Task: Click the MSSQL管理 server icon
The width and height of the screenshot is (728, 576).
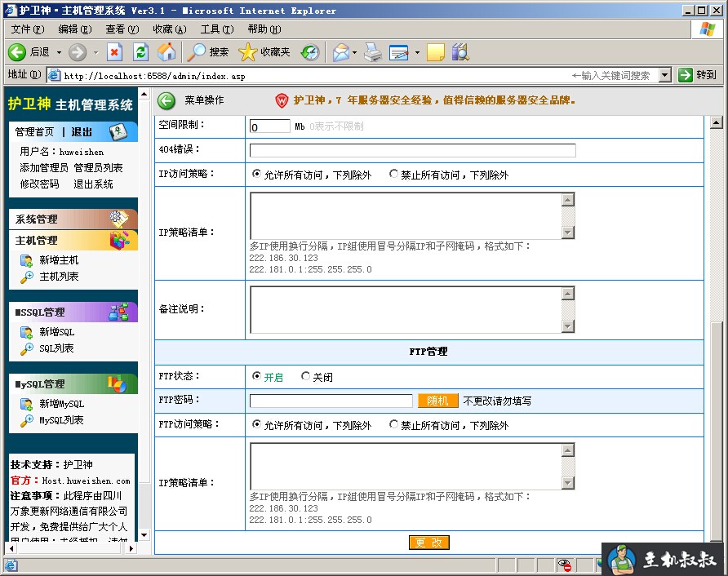Action: pyautogui.click(x=118, y=312)
